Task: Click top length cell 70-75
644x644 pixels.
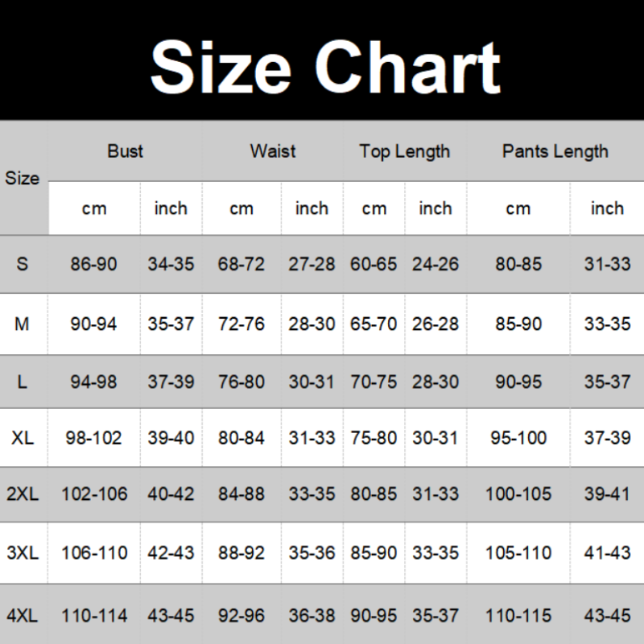Action: pyautogui.click(x=374, y=382)
